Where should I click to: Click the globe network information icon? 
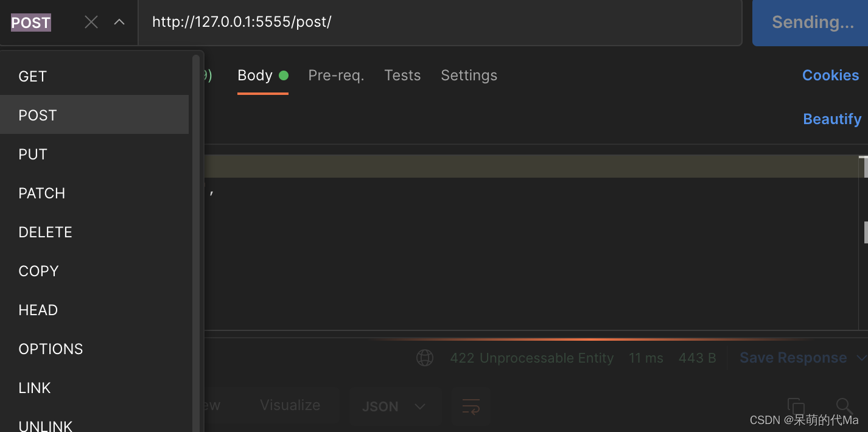pyautogui.click(x=425, y=358)
